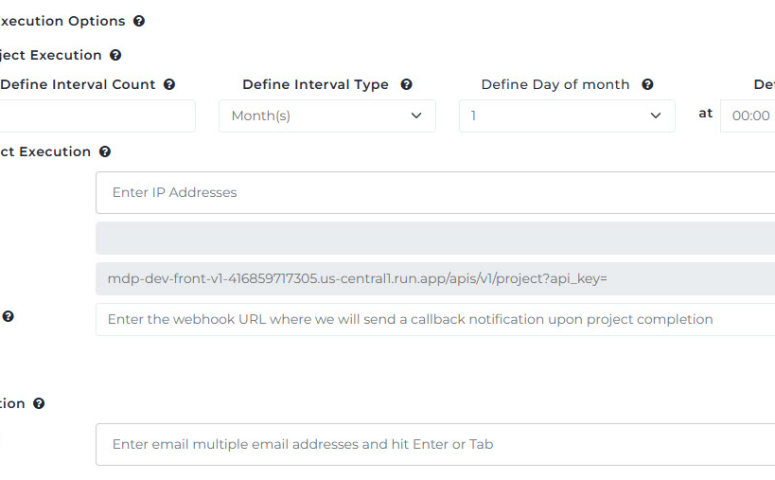Click the empty grey disabled field
775x480 pixels.
[x=435, y=238]
